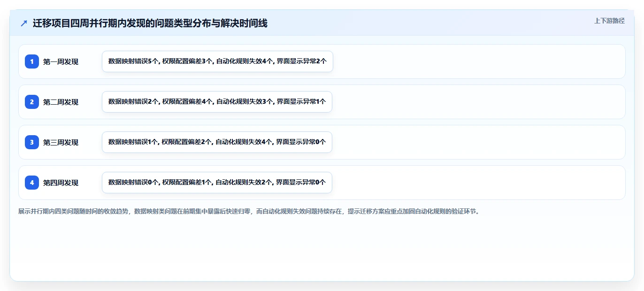The image size is (644, 291).
Task: Select the step 2 number badge
Action: pyautogui.click(x=32, y=102)
